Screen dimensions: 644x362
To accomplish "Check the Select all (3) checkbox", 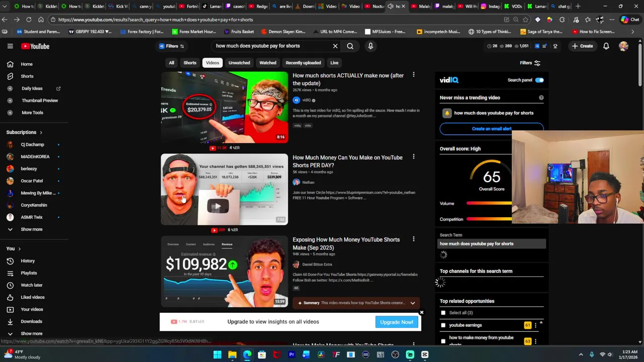I will [x=443, y=313].
